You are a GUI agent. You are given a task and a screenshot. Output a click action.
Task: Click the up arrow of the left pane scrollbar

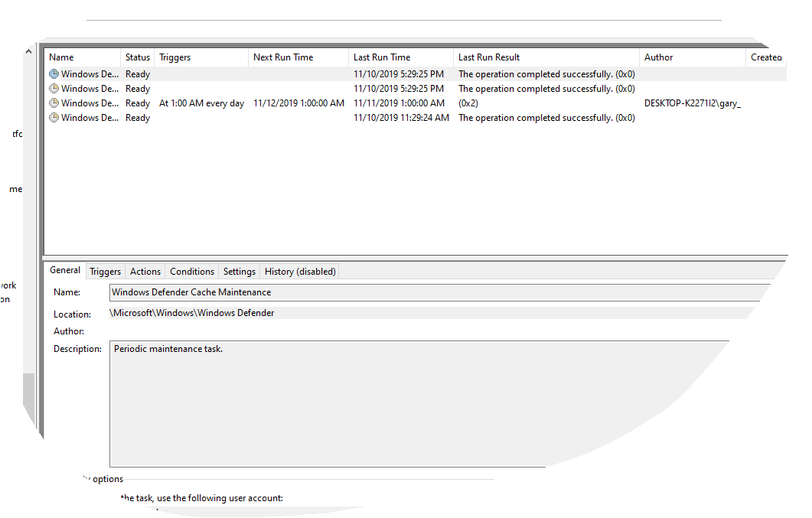(28, 51)
